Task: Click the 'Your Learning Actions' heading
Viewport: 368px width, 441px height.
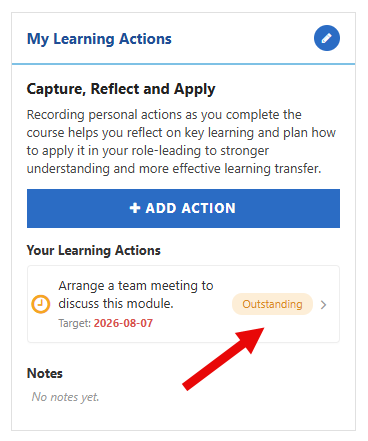Action: (x=94, y=250)
